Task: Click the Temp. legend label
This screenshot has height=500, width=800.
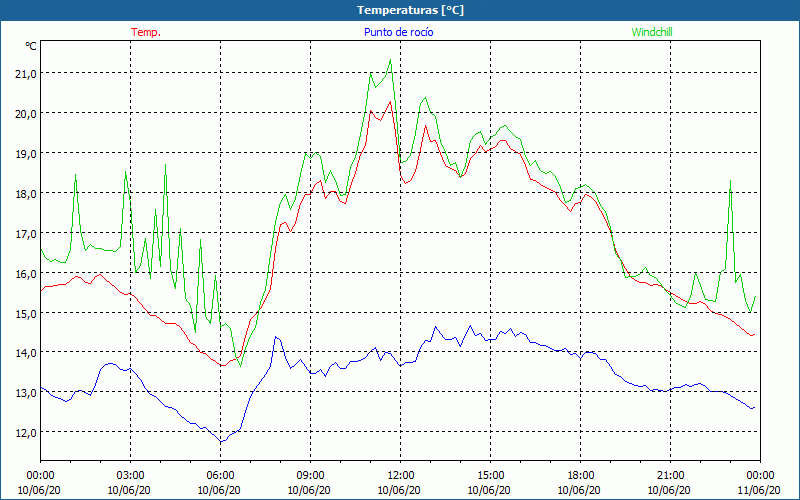Action: click(146, 32)
